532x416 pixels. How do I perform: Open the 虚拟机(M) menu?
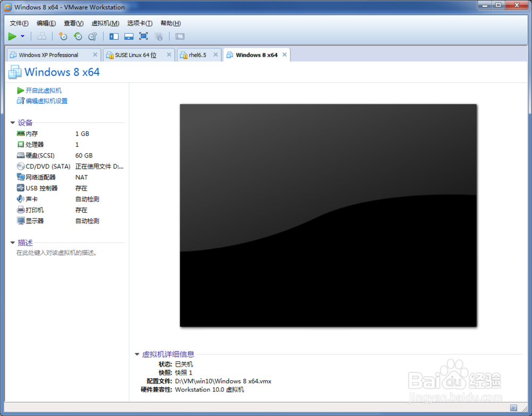105,23
